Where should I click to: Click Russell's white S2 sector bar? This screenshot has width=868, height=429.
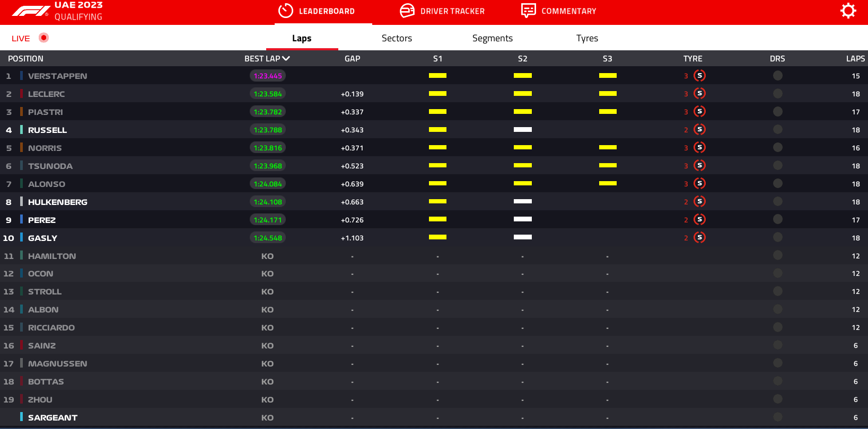click(523, 129)
